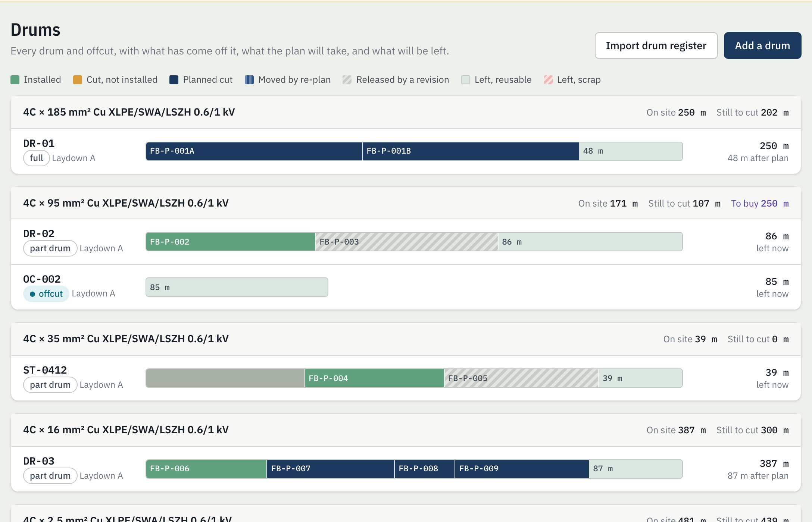
Task: Click the offcut tag under OC-002
Action: (46, 294)
